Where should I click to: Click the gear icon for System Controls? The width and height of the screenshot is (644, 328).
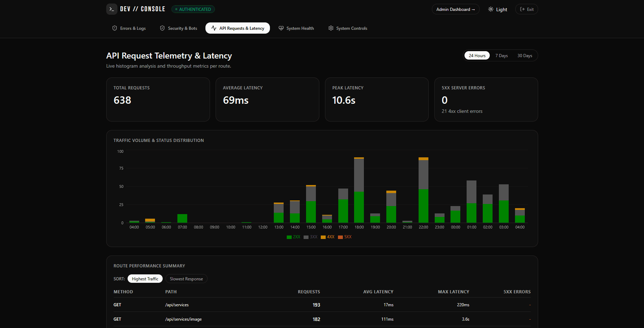point(331,28)
